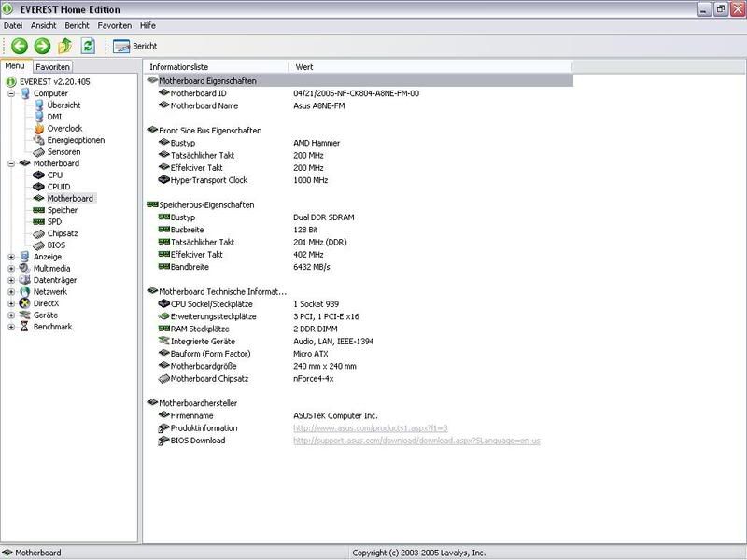Viewport: 747px width, 560px height.
Task: Switch to the Favoriten tab in the sidebar
Action: [52, 67]
